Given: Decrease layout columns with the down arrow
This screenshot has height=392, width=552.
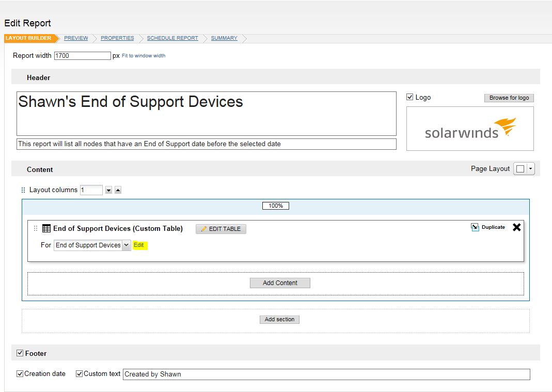Looking at the screenshot, I should [108, 190].
